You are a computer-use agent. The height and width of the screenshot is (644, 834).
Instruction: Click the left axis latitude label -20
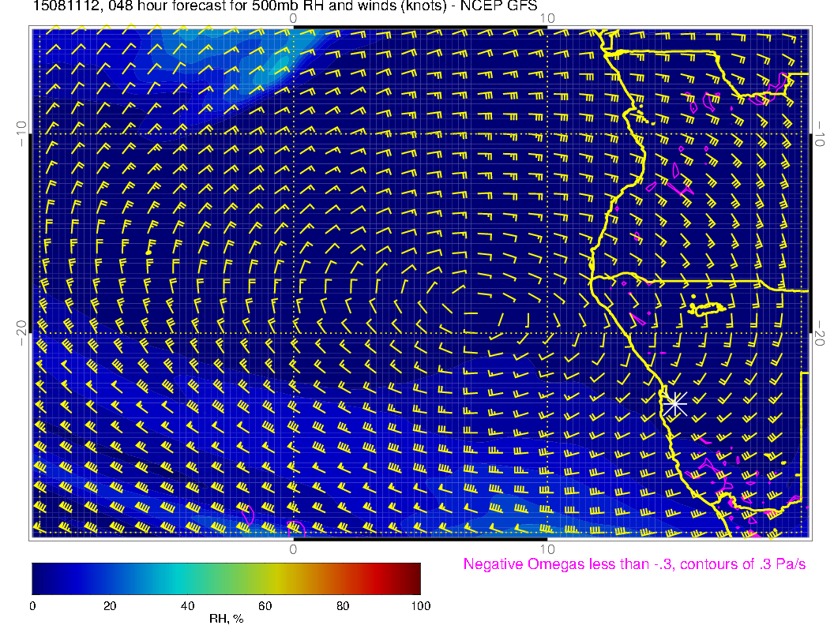point(21,333)
